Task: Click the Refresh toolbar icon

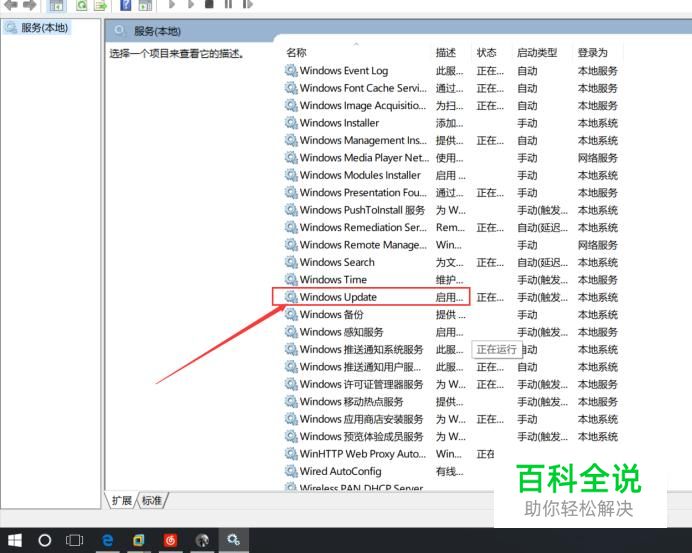Action: click(x=82, y=5)
